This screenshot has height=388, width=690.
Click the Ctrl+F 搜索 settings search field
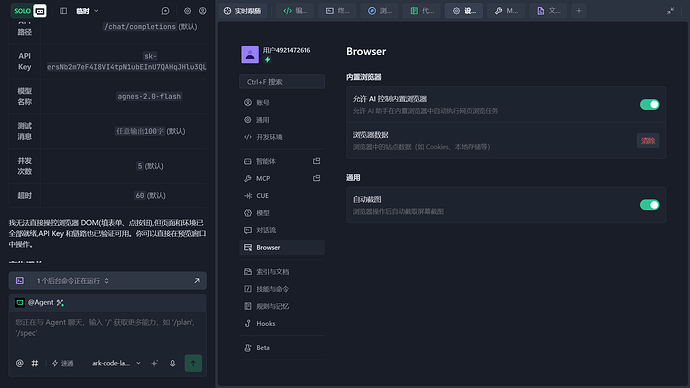tap(282, 82)
